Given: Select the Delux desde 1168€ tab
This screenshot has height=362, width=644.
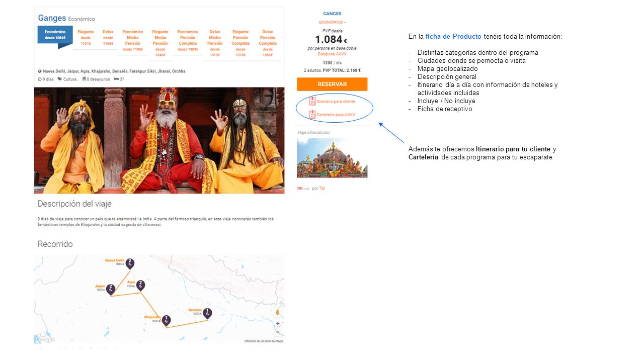Looking at the screenshot, I should point(108,38).
